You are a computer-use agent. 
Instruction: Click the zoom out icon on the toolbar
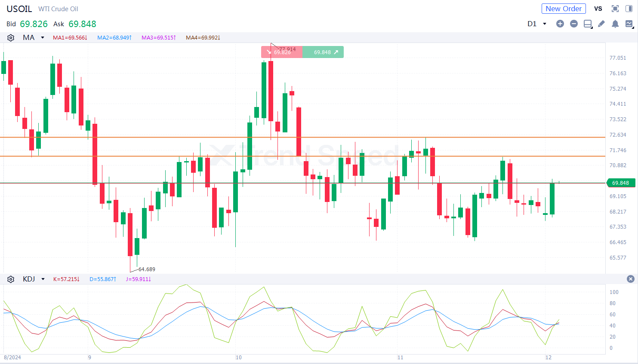tap(574, 24)
